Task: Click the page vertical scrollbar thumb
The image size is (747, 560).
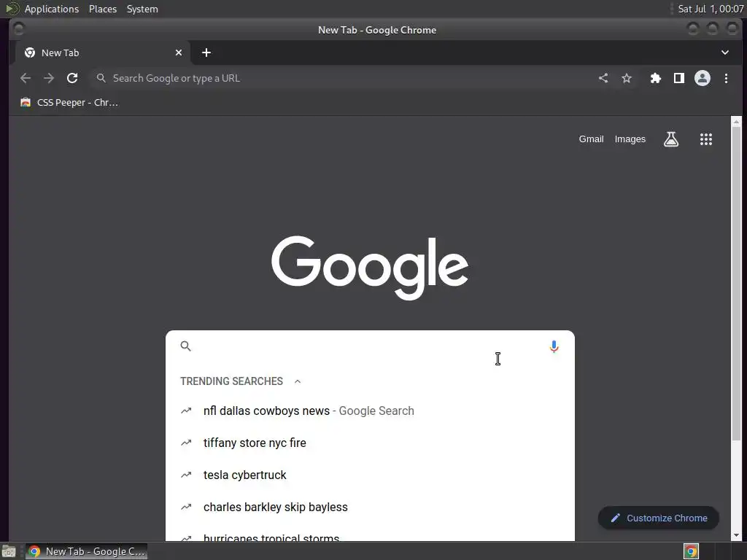Action: point(737,284)
